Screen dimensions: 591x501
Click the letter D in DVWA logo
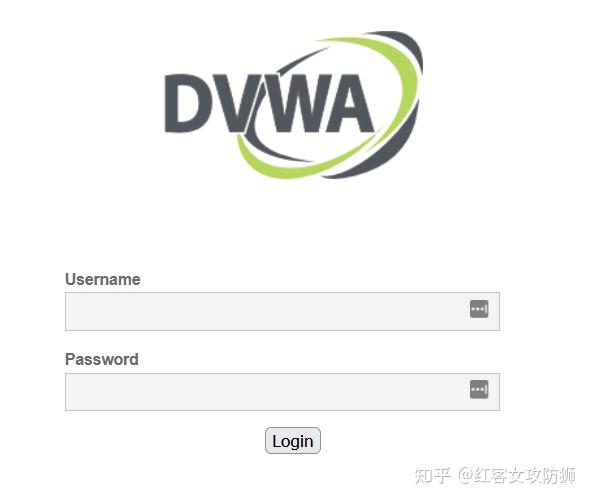coord(187,103)
